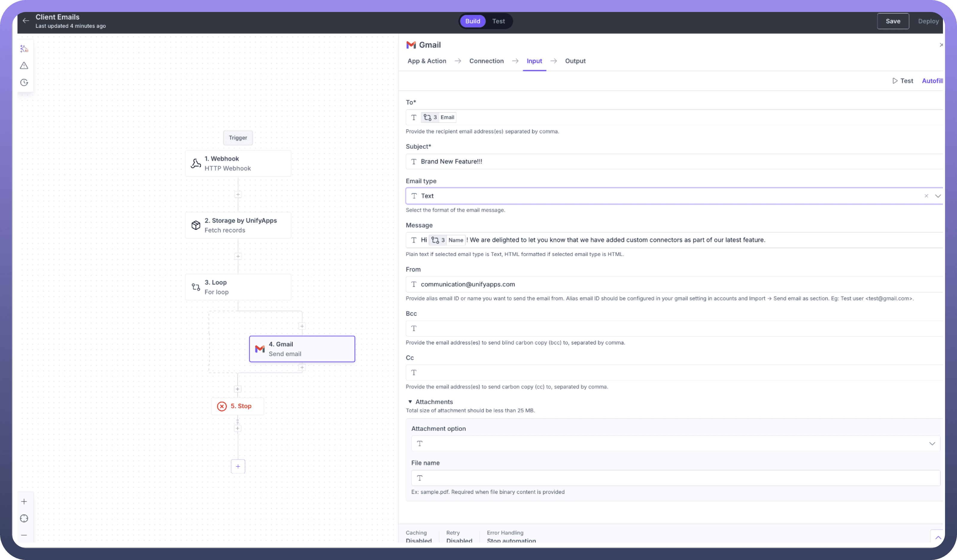This screenshot has width=957, height=560.
Task: Go back using the left arrow
Action: (26, 21)
